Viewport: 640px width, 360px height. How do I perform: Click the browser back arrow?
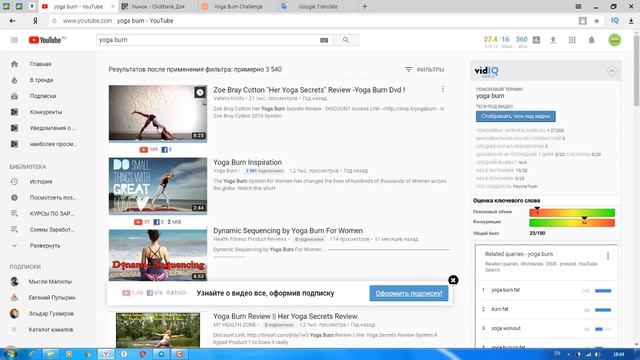(13, 21)
